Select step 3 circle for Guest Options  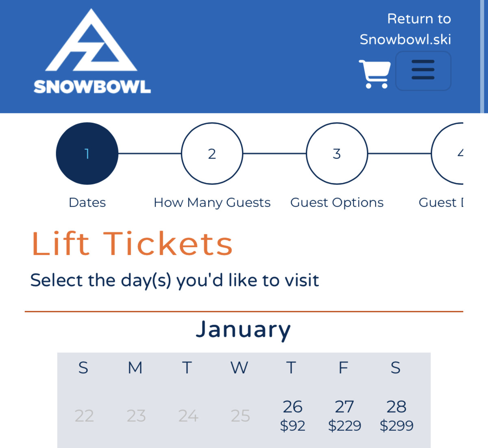tap(336, 154)
